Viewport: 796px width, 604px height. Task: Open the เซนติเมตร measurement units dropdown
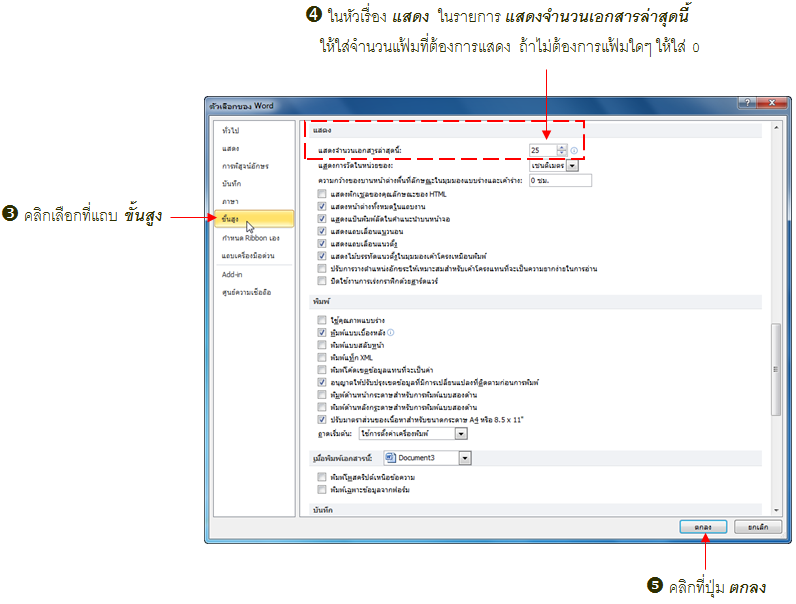pos(572,166)
